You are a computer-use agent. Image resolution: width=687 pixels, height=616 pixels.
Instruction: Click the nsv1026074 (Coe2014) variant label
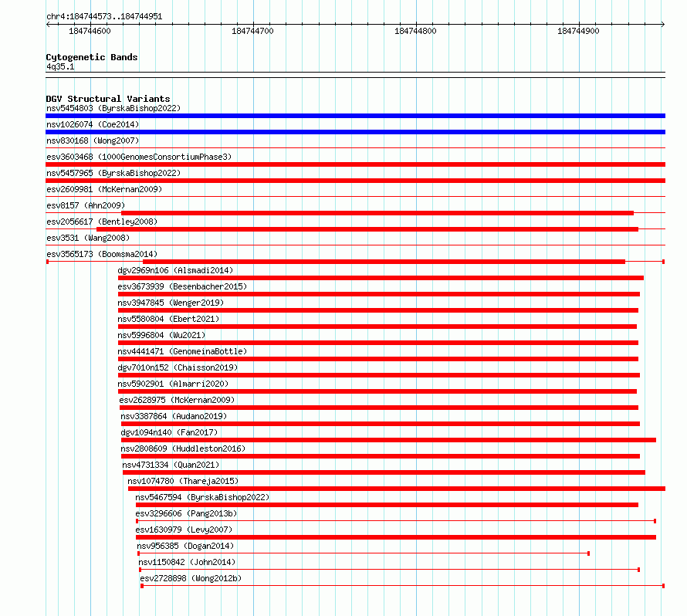(93, 124)
